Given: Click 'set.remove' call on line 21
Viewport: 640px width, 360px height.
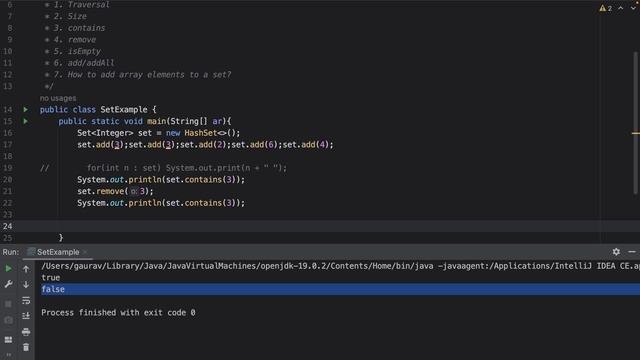Looking at the screenshot, I should [100, 191].
